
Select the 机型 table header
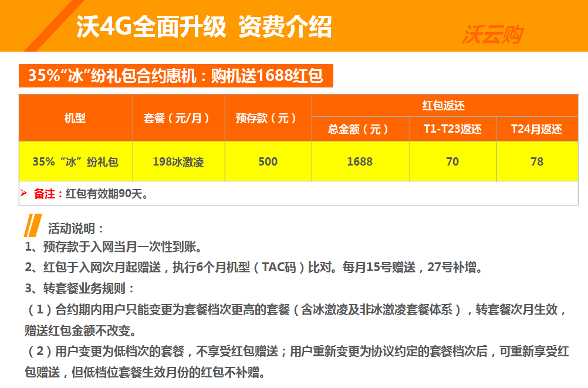[75, 118]
